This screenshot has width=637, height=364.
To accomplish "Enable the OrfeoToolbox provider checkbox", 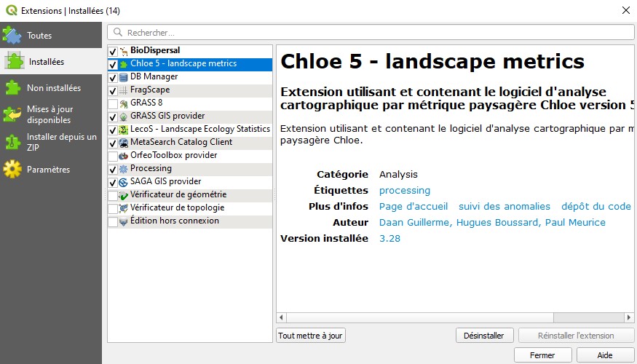I will pos(113,156).
